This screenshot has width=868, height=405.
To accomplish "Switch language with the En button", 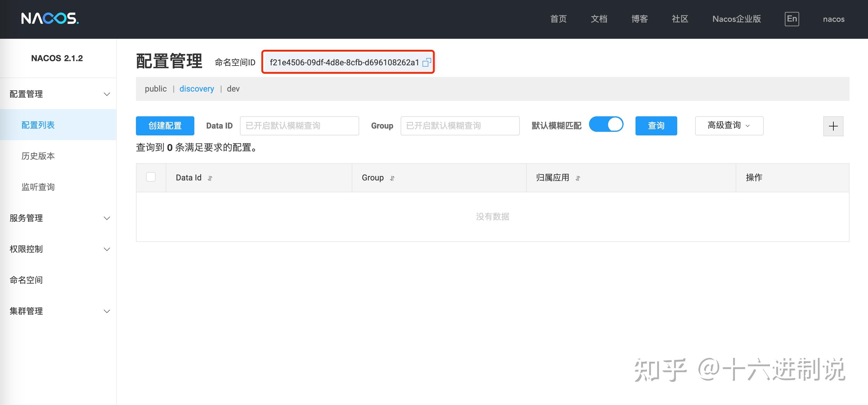I will [x=792, y=18].
